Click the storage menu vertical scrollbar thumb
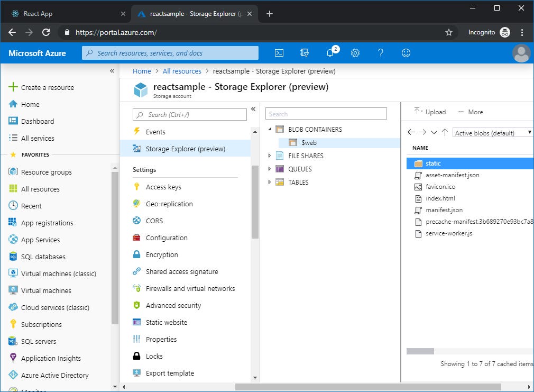 coord(255,202)
